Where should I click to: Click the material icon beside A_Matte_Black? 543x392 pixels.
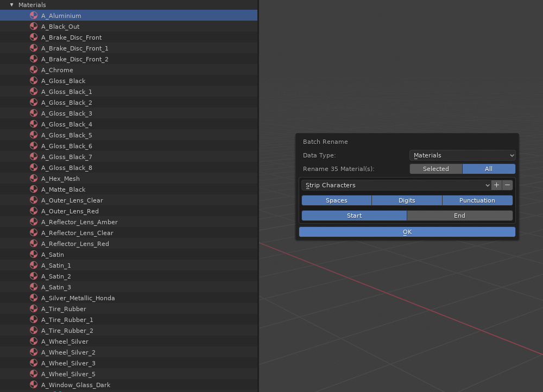pyautogui.click(x=33, y=189)
